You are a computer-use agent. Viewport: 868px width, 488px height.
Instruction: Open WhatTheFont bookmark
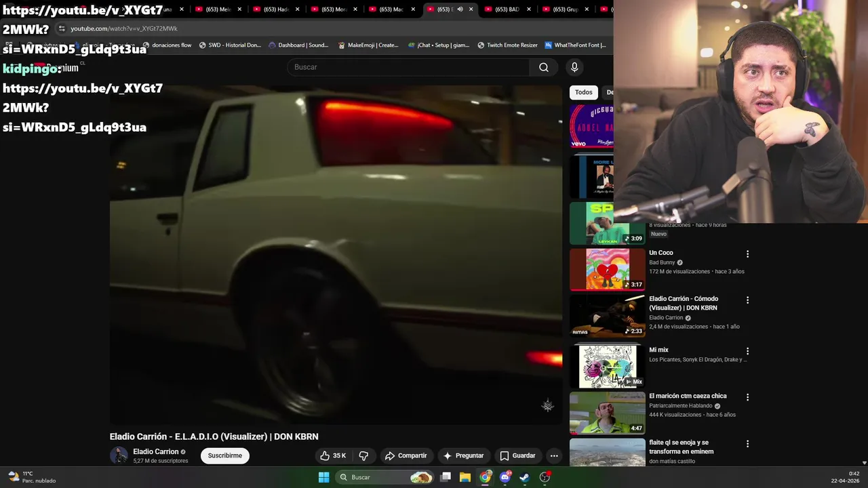(575, 45)
